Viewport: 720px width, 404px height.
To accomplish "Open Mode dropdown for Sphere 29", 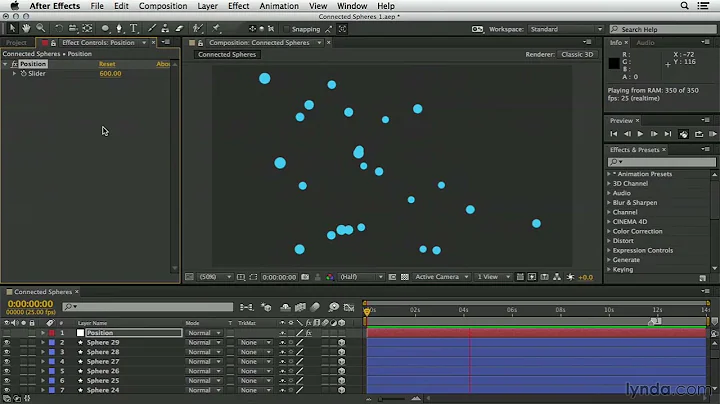I will click(x=204, y=342).
